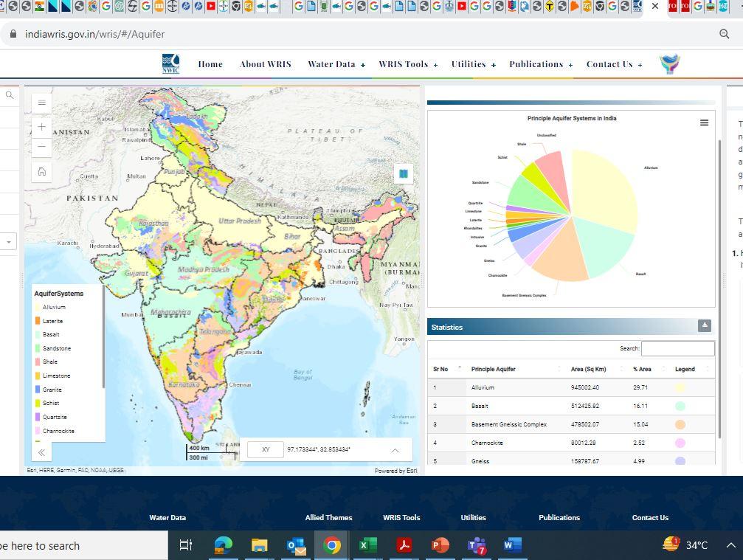Select Basalt legend color in table
The height and width of the screenshot is (560, 743).
[680, 406]
